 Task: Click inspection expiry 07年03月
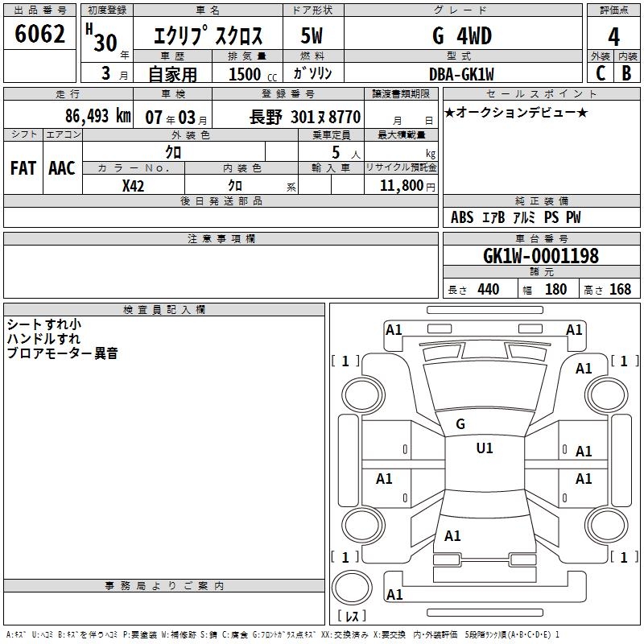tap(176, 118)
